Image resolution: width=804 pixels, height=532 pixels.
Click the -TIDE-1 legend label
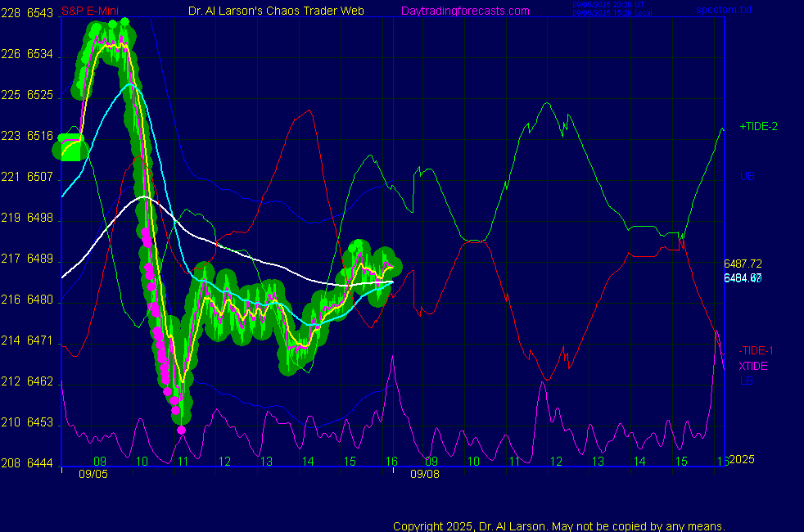click(756, 350)
